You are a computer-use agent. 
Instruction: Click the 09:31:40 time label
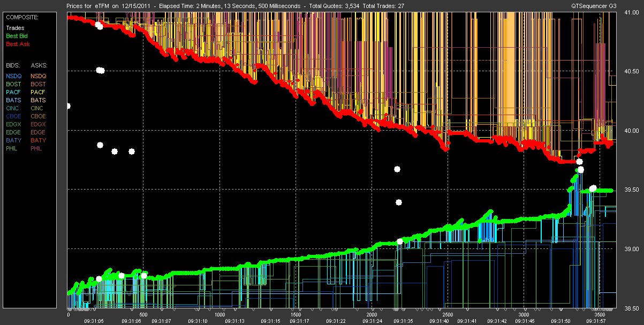pyautogui.click(x=439, y=321)
